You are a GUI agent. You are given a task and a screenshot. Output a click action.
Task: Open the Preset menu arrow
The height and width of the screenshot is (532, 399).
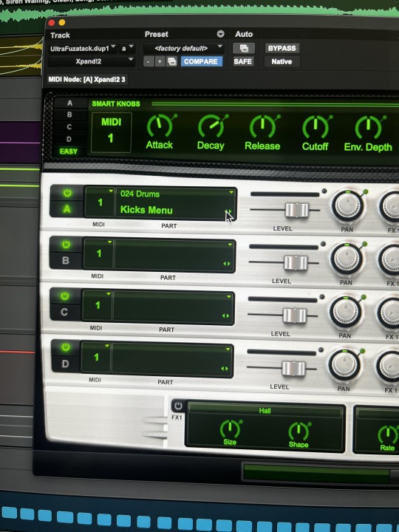[220, 34]
